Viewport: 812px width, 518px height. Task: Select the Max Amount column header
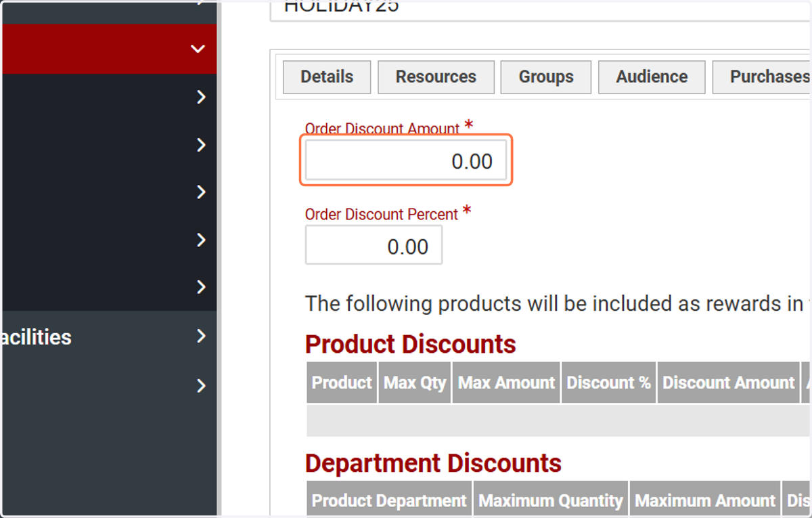click(x=506, y=383)
